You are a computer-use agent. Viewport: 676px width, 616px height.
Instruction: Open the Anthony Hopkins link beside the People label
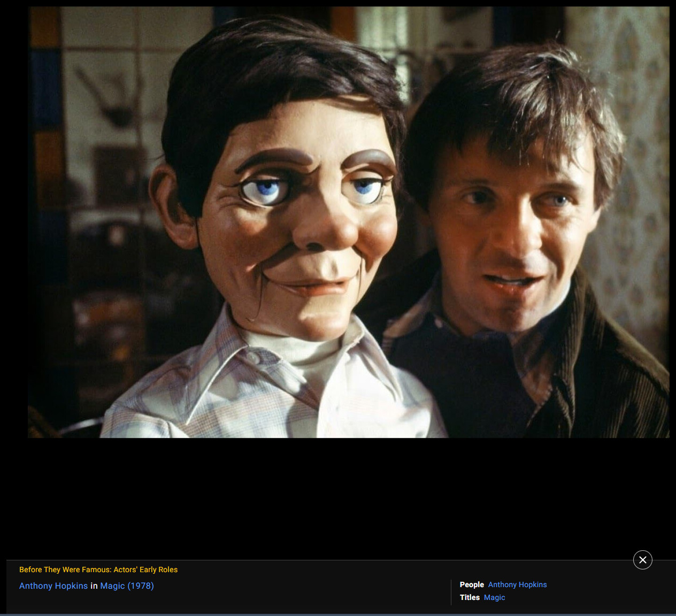pos(517,585)
